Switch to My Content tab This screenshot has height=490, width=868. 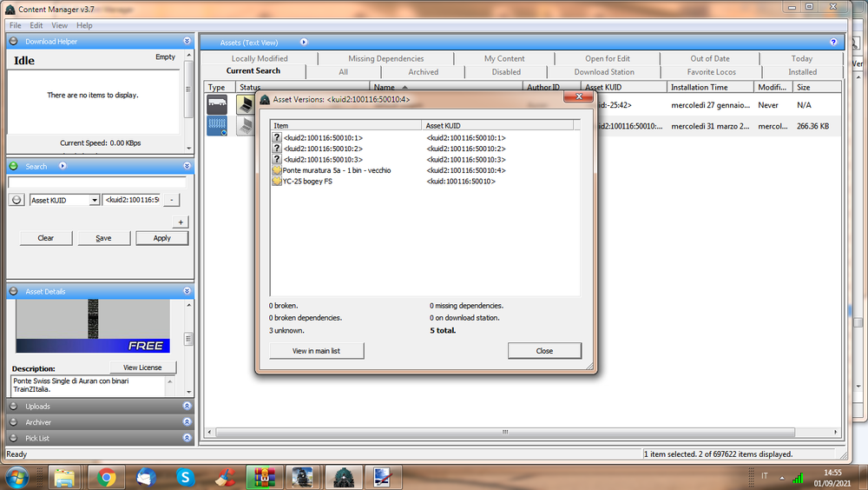pos(504,58)
